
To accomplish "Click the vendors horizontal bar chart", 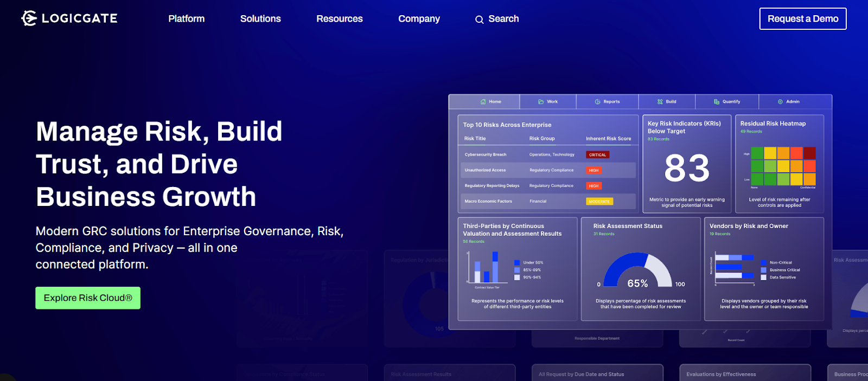I will (x=735, y=267).
